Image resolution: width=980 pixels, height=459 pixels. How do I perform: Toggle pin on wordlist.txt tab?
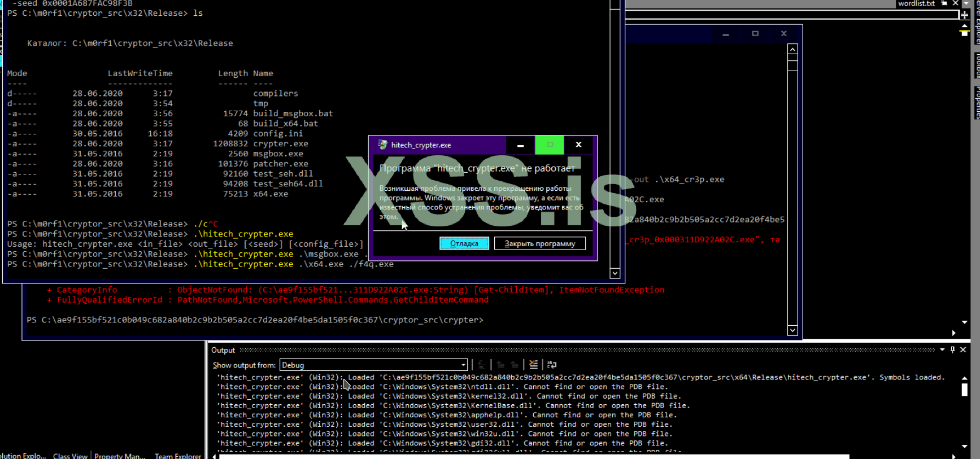point(944,3)
